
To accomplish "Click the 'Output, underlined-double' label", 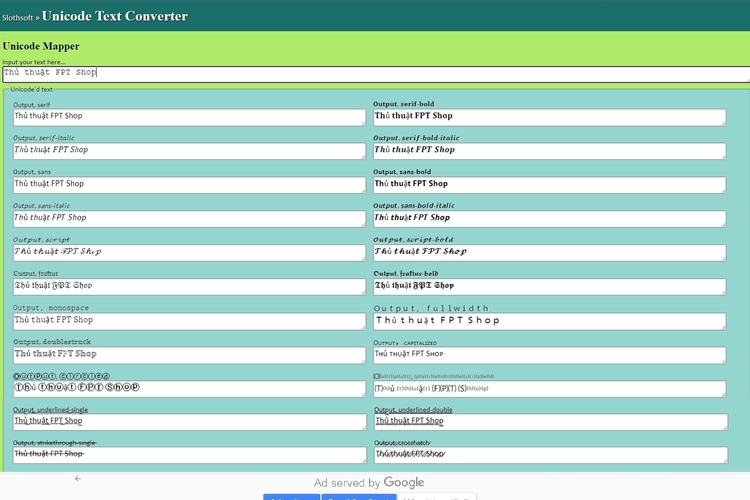I will [x=413, y=410].
